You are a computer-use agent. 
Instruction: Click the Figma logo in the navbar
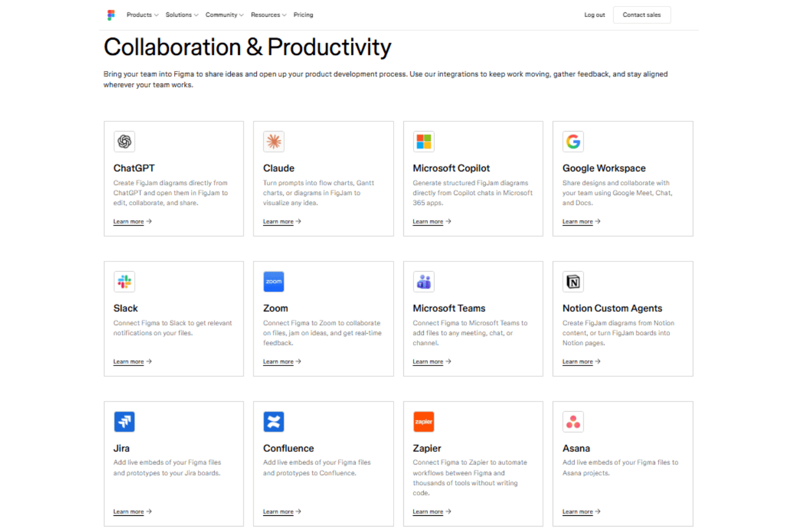[x=111, y=15]
